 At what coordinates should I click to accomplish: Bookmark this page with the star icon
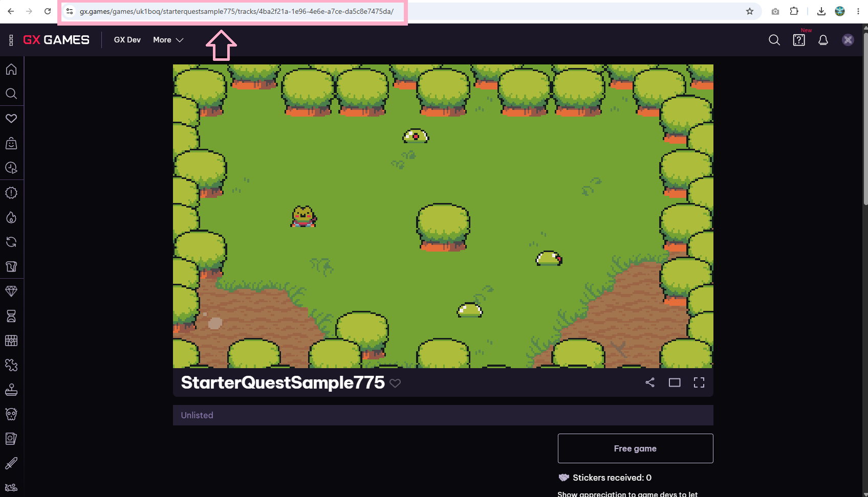(750, 11)
